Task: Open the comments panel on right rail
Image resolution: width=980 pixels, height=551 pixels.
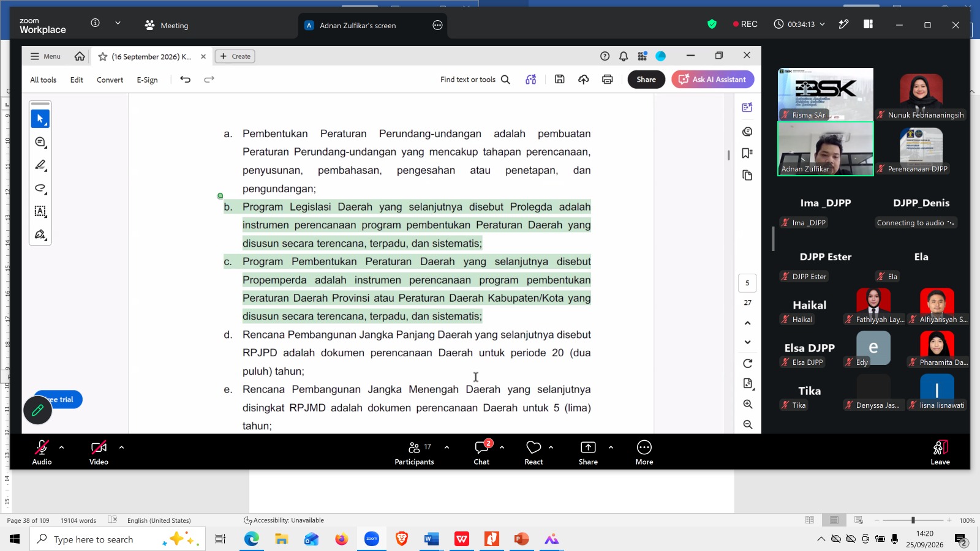Action: tap(747, 132)
